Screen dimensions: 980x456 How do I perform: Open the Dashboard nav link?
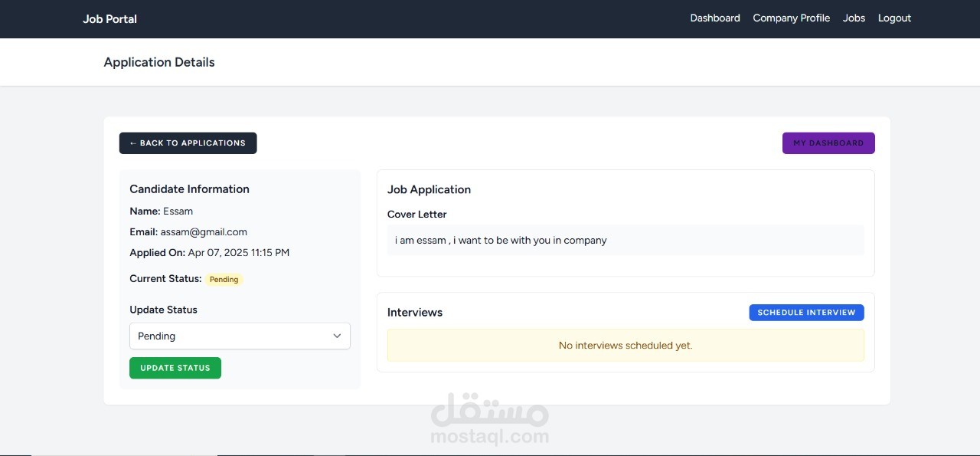[715, 18]
